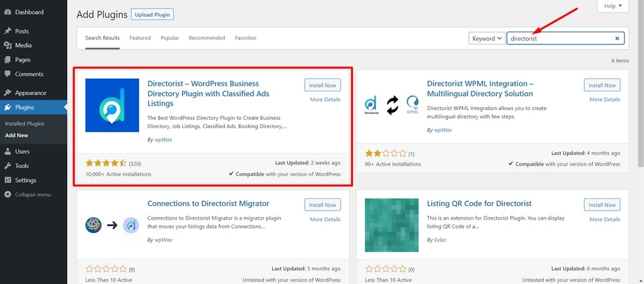
Task: Click author link Exlac
Action: (440, 240)
